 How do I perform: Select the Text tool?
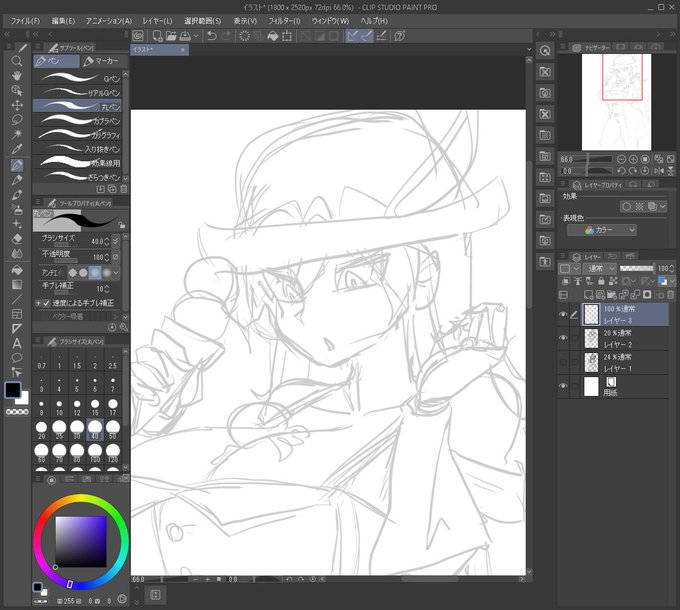pos(16,343)
